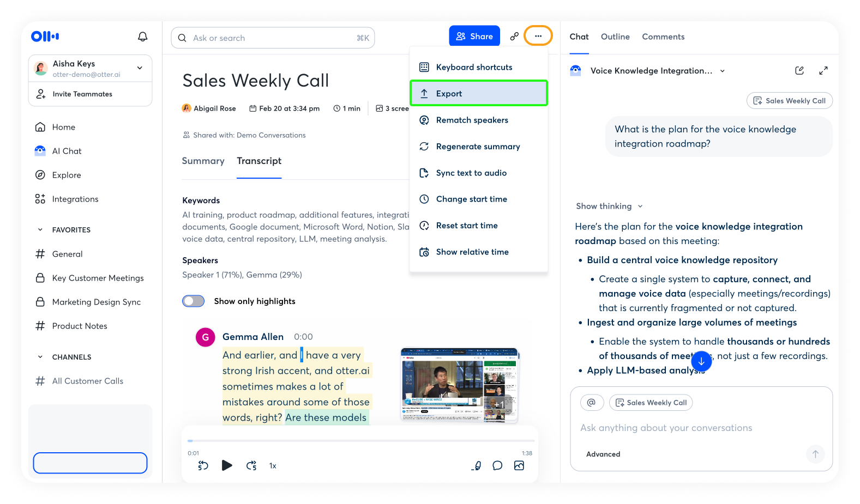The image size is (860, 504).
Task: Click the audio progress bar
Action: pyautogui.click(x=360, y=441)
